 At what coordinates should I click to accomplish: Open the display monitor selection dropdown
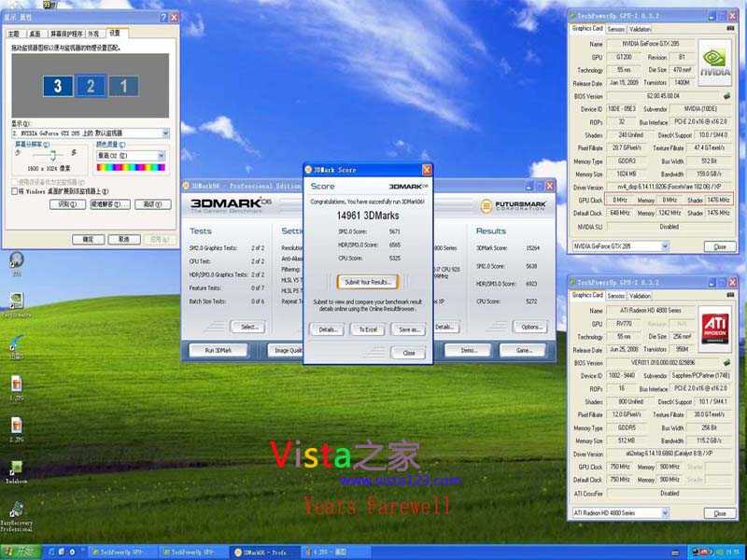[x=165, y=133]
